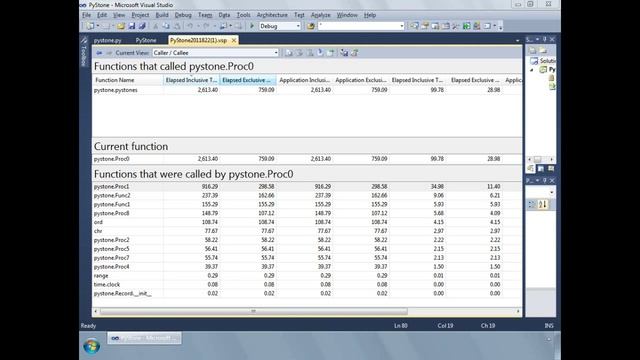The image size is (640, 360).
Task: Sort by highlighted Elapsed Exclusive column header
Action: 248,80
